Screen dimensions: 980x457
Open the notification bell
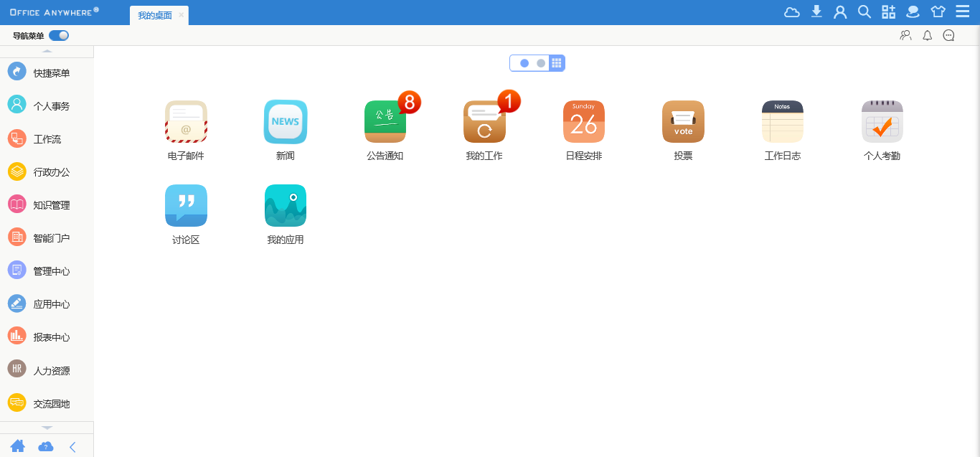(927, 35)
